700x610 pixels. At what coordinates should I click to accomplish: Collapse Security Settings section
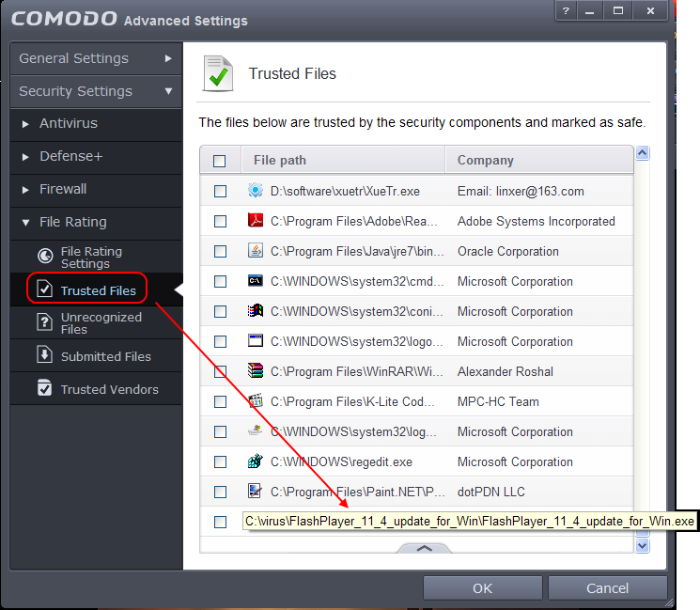pyautogui.click(x=96, y=91)
